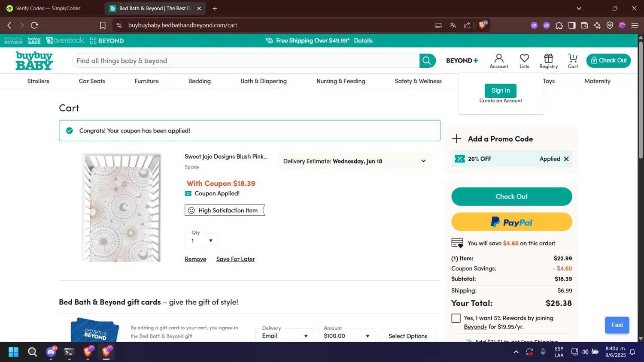Image resolution: width=644 pixels, height=362 pixels.
Task: Click the browser address bar URL
Action: (183, 25)
